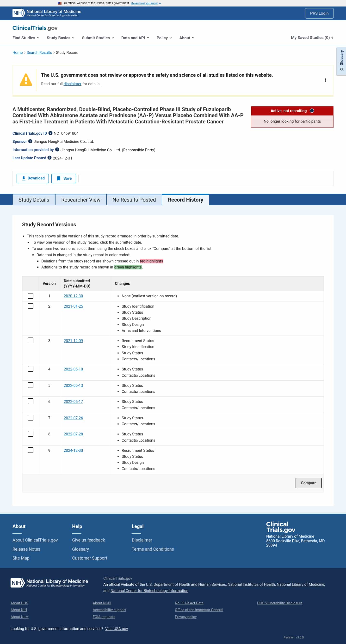346x644 pixels.
Task: Open the Data and API dropdown menu
Action: (x=135, y=38)
